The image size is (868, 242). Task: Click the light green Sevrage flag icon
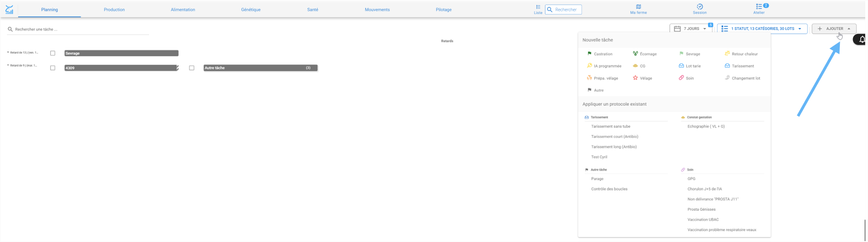coord(681,54)
